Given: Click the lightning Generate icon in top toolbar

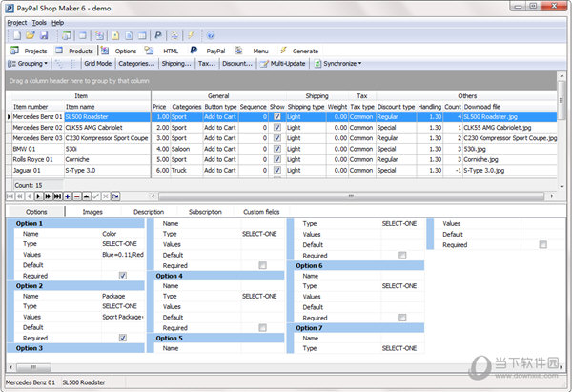Looking at the screenshot, I should (191, 35).
